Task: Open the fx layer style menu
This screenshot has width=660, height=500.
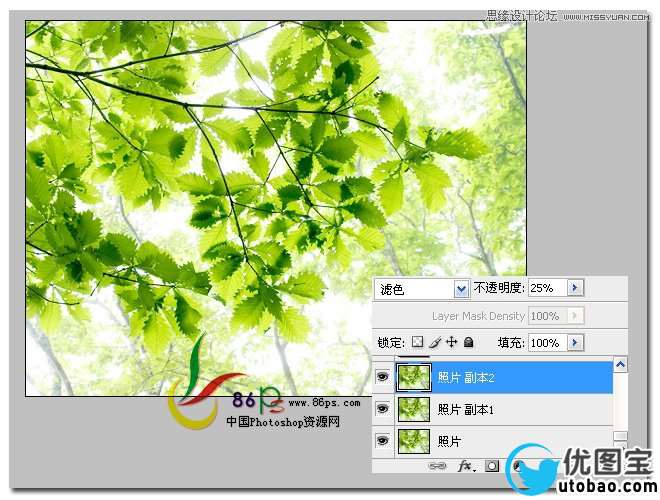Action: (x=466, y=466)
